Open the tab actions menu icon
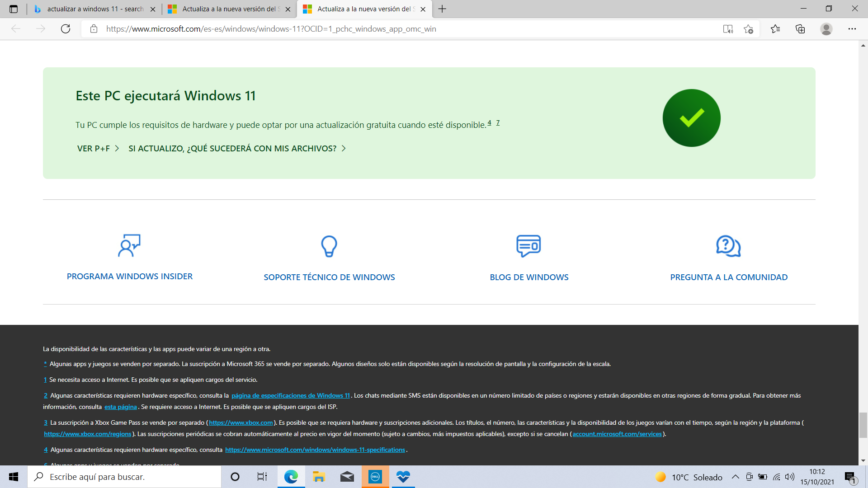This screenshot has height=488, width=868. [14, 9]
